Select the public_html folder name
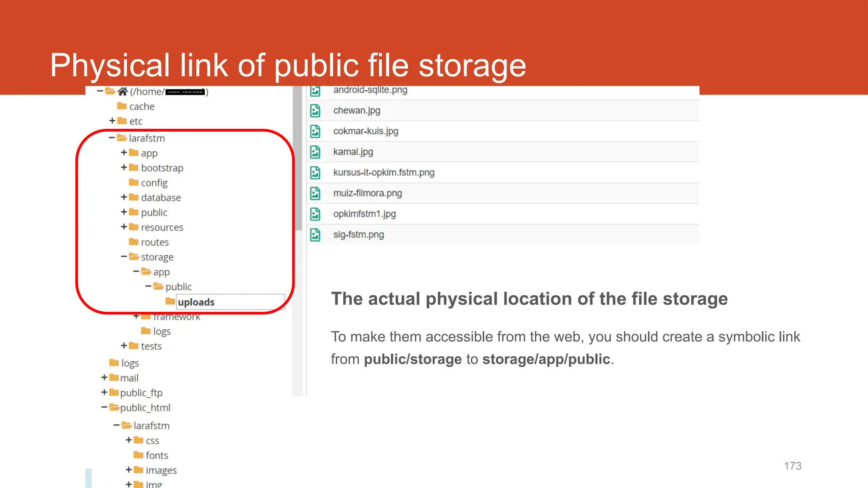 click(145, 408)
